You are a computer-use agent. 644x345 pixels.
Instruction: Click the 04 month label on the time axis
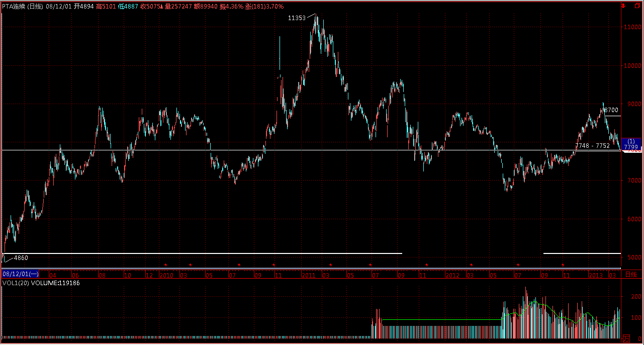pyautogui.click(x=53, y=275)
